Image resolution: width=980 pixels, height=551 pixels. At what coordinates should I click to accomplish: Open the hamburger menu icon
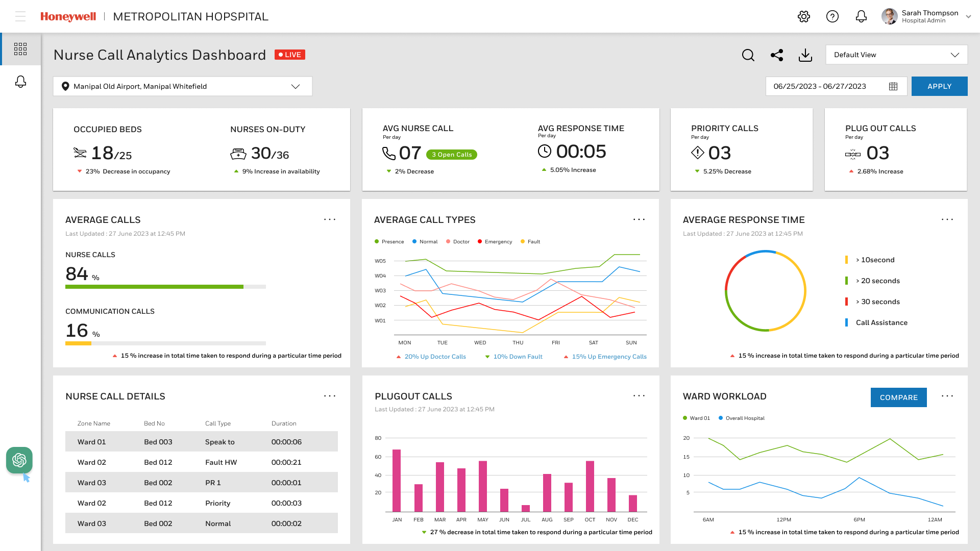pos(20,16)
